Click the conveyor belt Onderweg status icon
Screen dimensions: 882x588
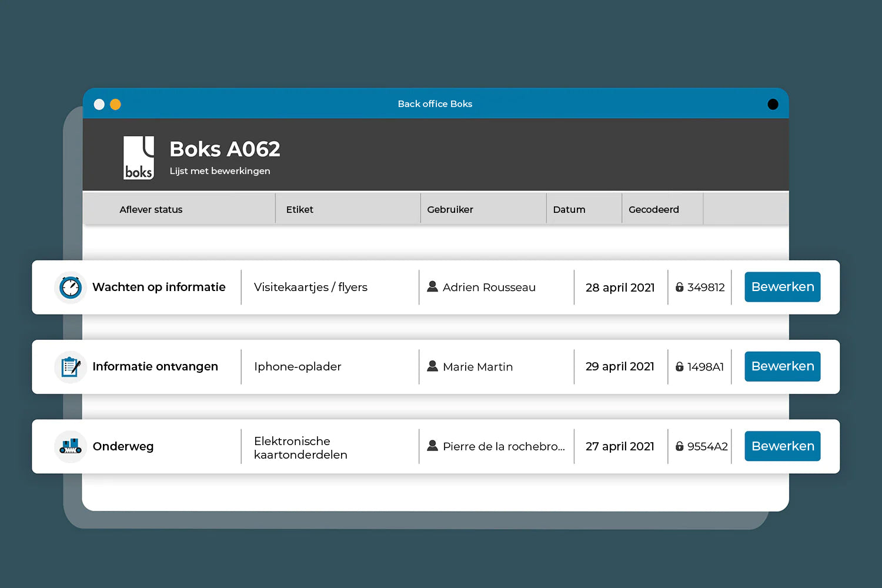pos(71,446)
